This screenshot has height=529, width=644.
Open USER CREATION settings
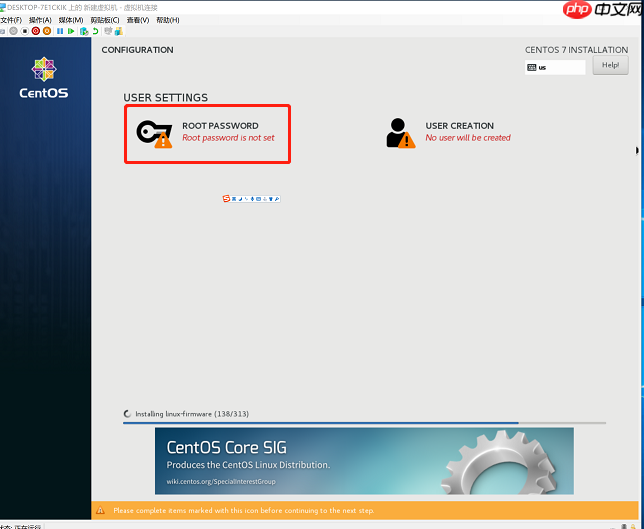pos(448,133)
